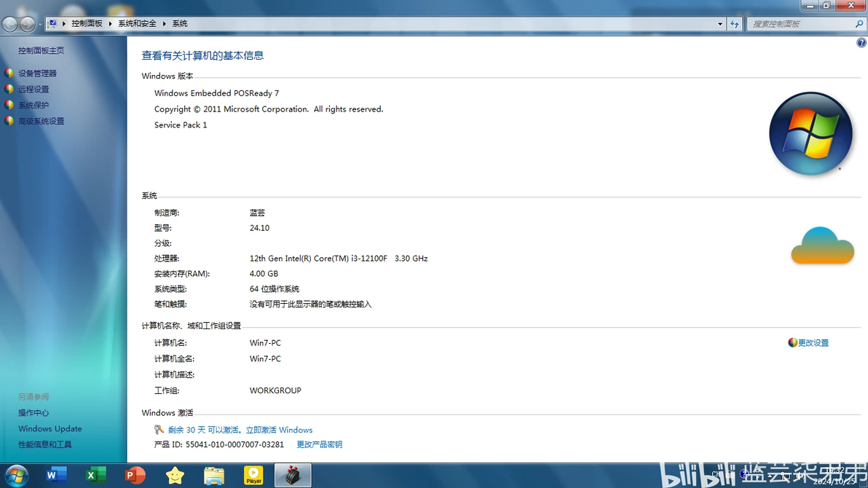Image resolution: width=868 pixels, height=488 pixels.
Task: Click the refresh button beside address bar
Action: 735,24
